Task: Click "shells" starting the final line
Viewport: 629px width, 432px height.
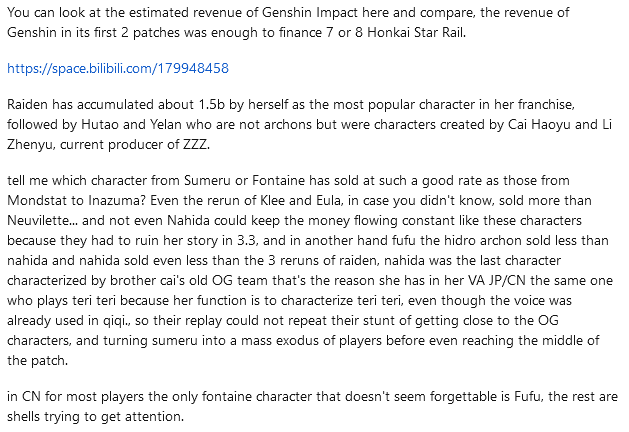Action: click(24, 416)
